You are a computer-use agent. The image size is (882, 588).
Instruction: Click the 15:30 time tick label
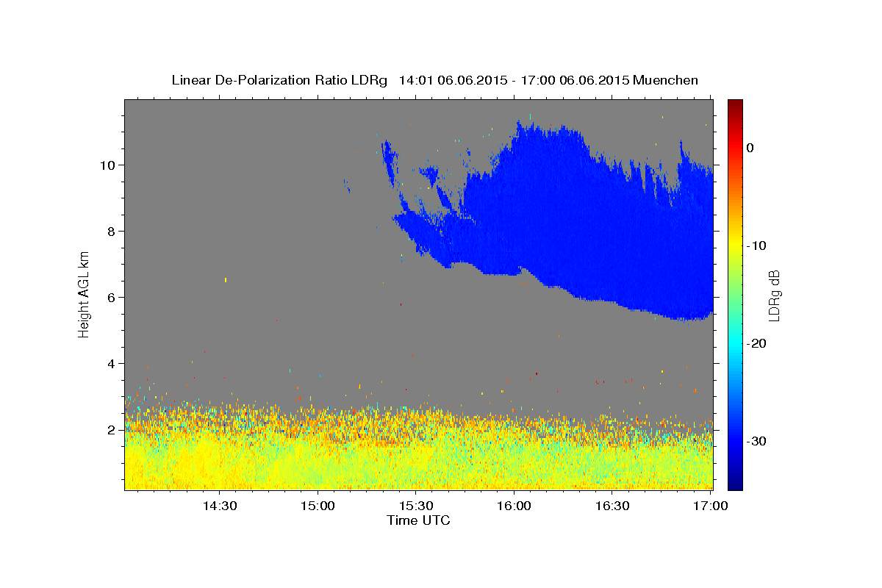point(416,506)
